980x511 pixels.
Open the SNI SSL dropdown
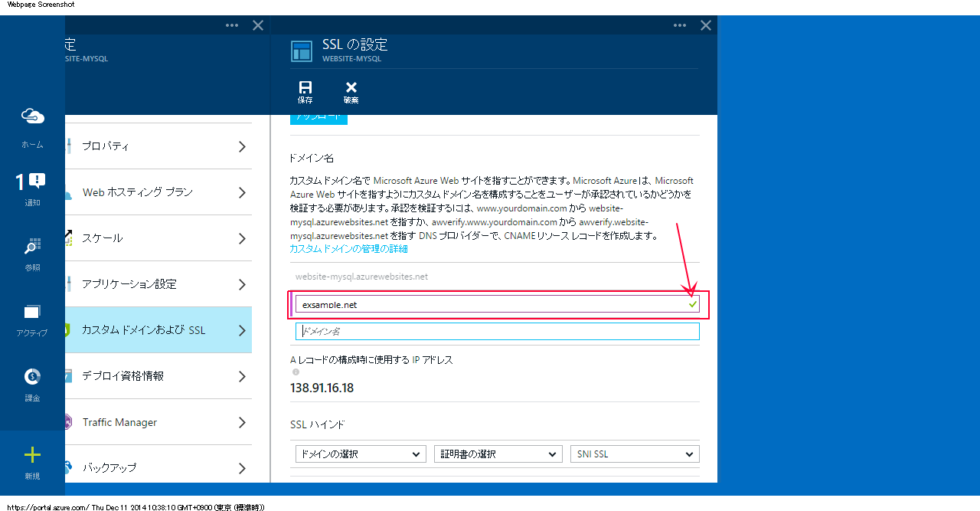click(635, 454)
